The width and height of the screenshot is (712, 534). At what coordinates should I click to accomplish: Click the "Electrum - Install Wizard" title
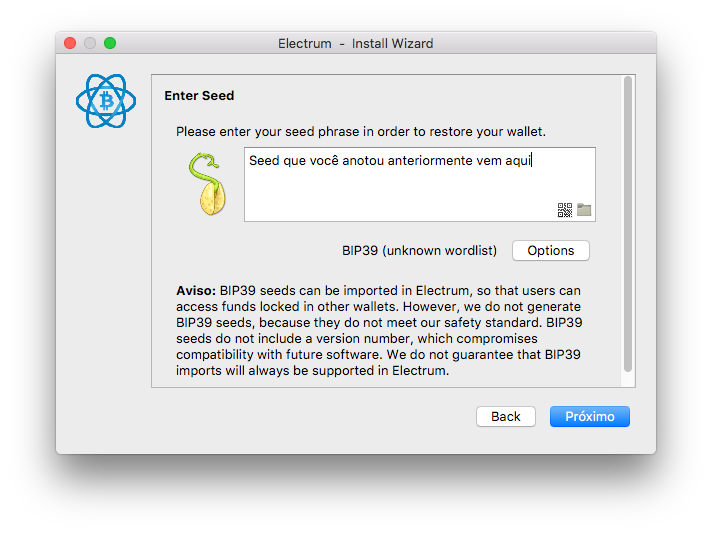point(356,44)
